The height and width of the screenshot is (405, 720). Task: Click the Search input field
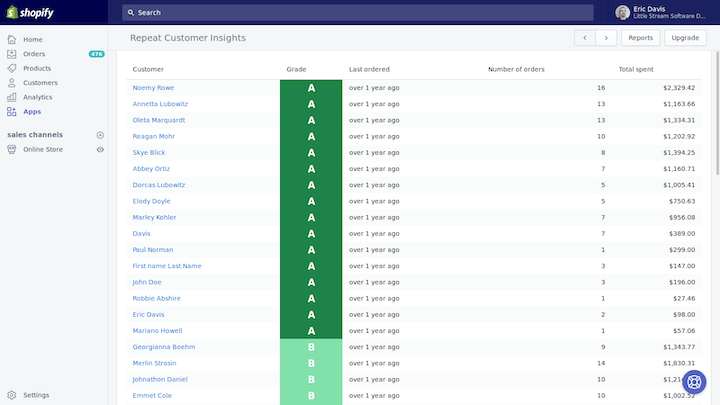click(x=360, y=13)
